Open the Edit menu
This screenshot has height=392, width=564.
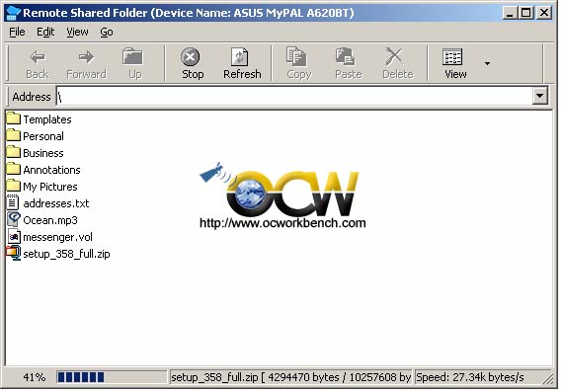45,32
